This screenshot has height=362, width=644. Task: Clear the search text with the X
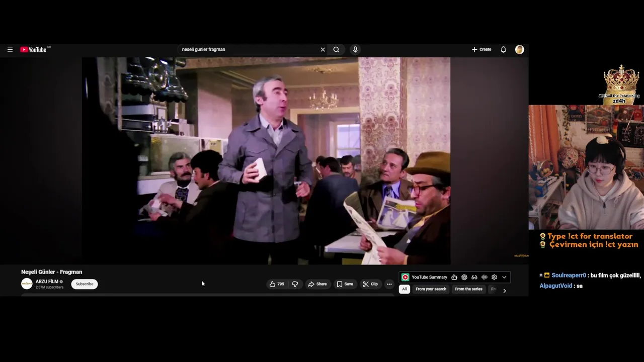(x=323, y=49)
